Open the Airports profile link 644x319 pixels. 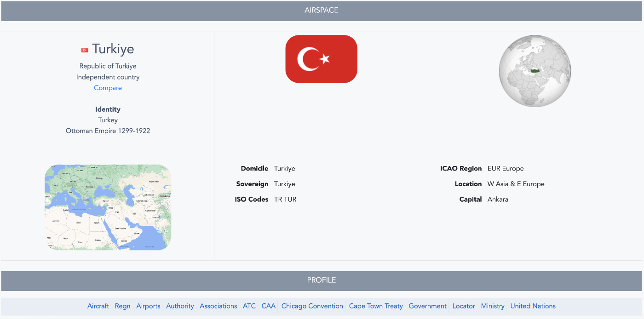tap(148, 306)
